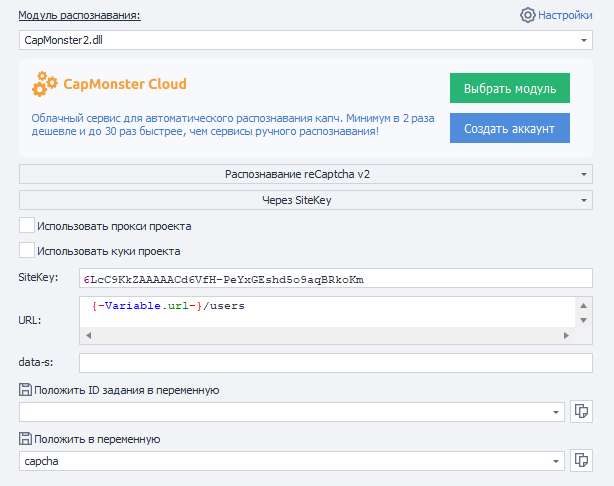The image size is (614, 486).
Task: Click the copy icon next to ID задания dropdown
Action: coord(581,412)
